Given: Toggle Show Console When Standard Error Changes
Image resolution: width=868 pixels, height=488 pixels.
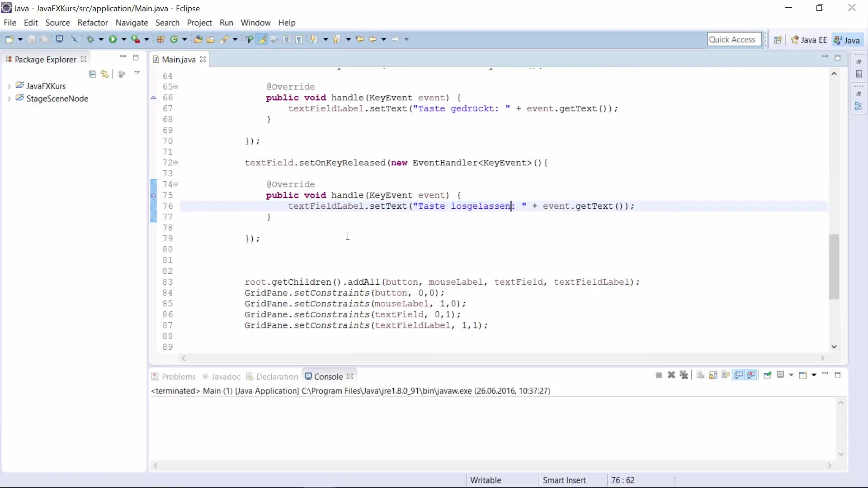Looking at the screenshot, I should point(751,375).
